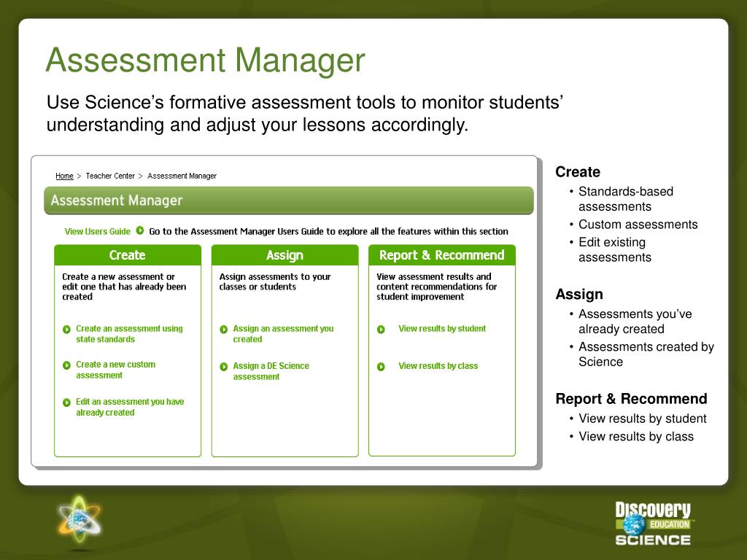The width and height of the screenshot is (747, 560).
Task: Click the "Standards-based assessments" bullet
Action: coord(625,199)
